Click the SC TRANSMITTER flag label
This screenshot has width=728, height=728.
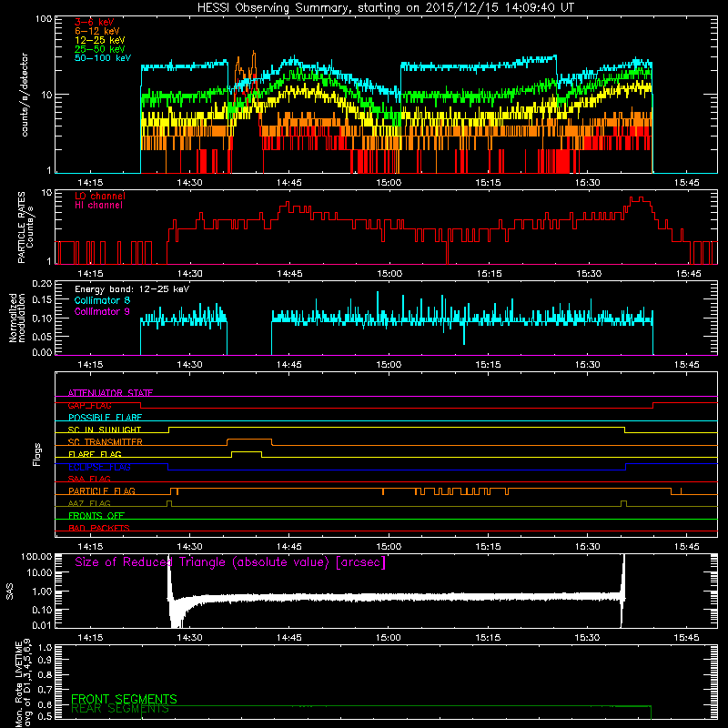(x=105, y=442)
